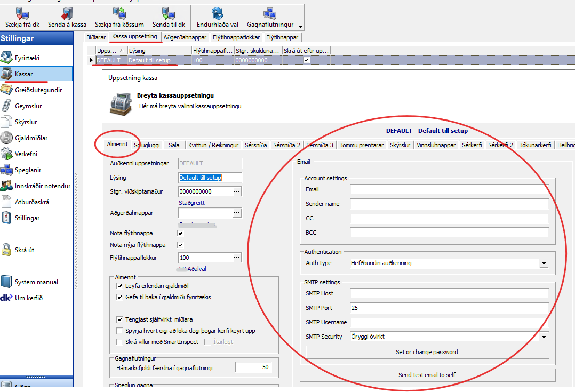Expand the Auth type dropdown

coord(544,263)
